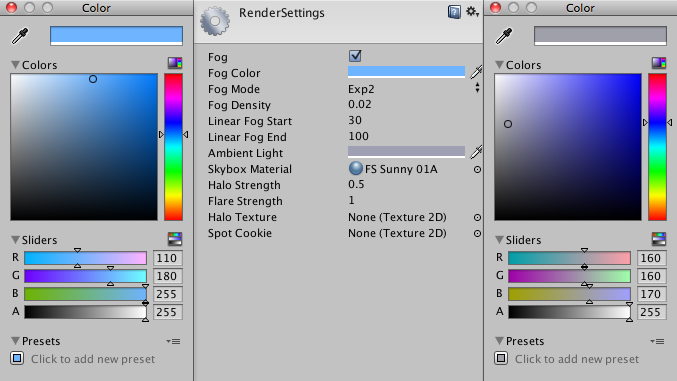Collapse Presets section in left Color window

[15, 341]
